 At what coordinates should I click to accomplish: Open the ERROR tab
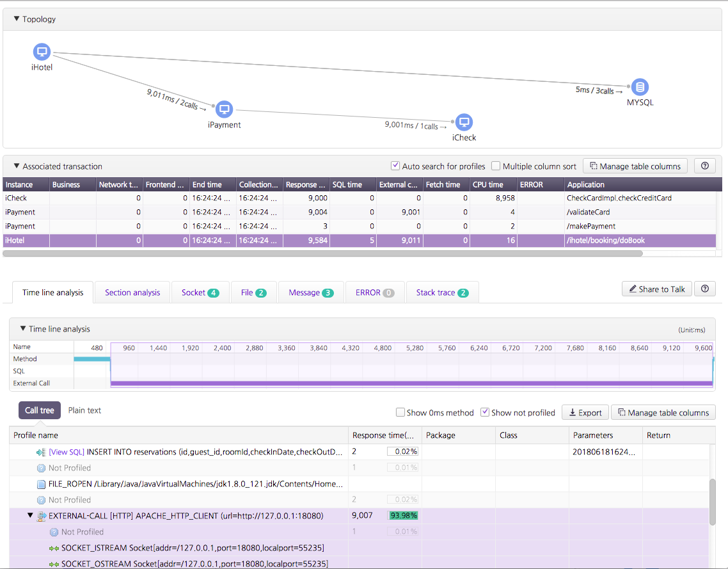pos(375,292)
